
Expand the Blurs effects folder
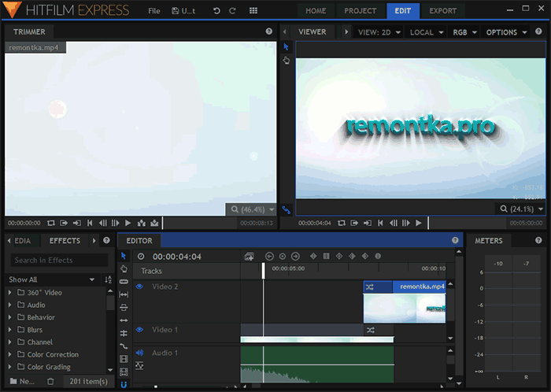pyautogui.click(x=9, y=330)
